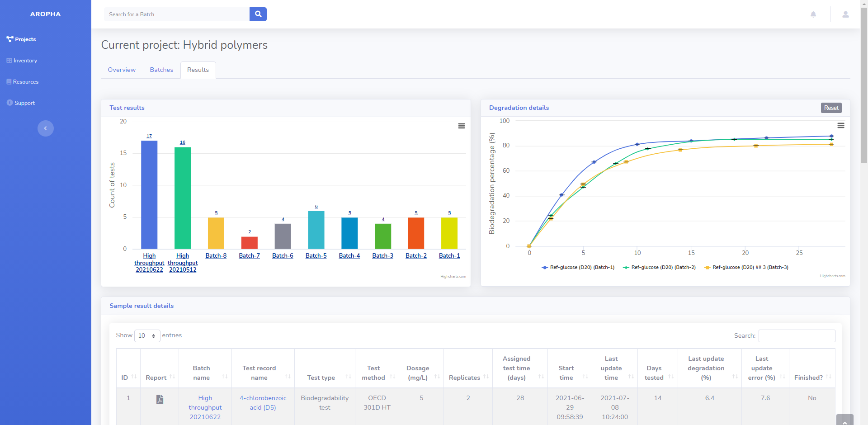The image size is (868, 425).
Task: Click the Batch-3 axis label
Action: [x=383, y=255]
